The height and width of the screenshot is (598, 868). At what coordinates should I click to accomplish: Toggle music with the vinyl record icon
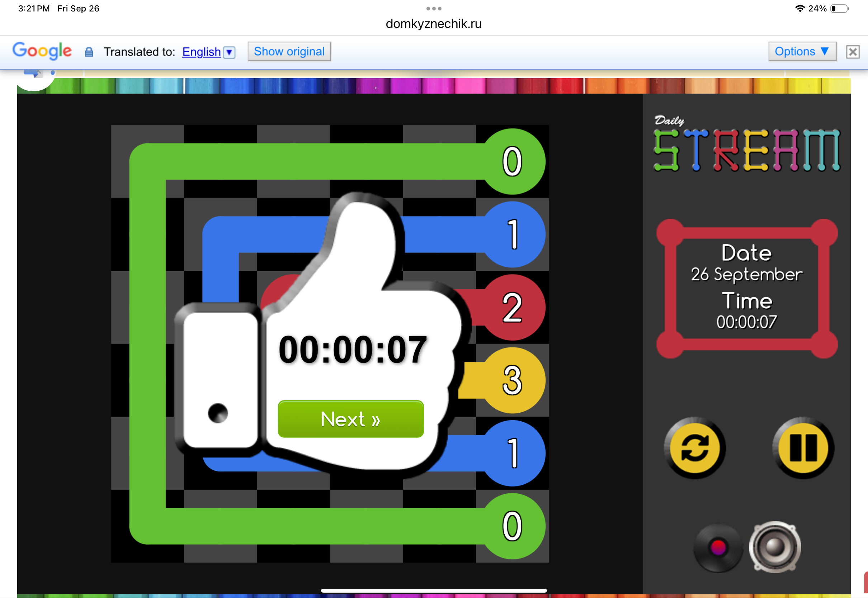(x=718, y=547)
